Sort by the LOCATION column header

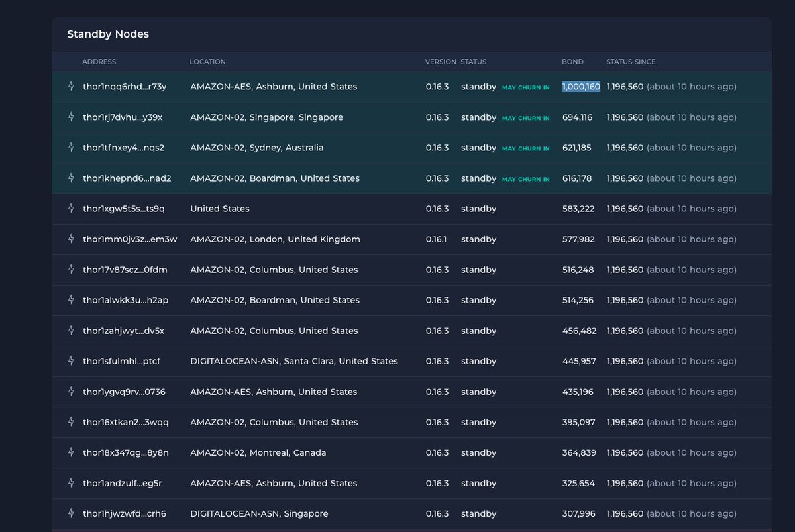coord(207,62)
